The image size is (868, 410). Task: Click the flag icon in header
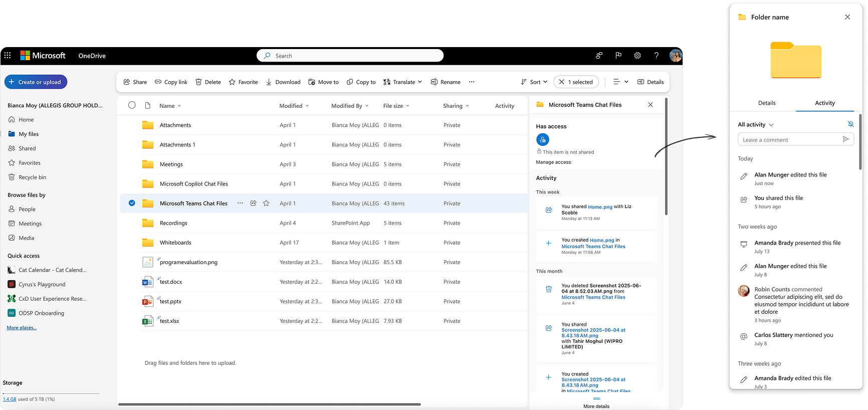618,56
